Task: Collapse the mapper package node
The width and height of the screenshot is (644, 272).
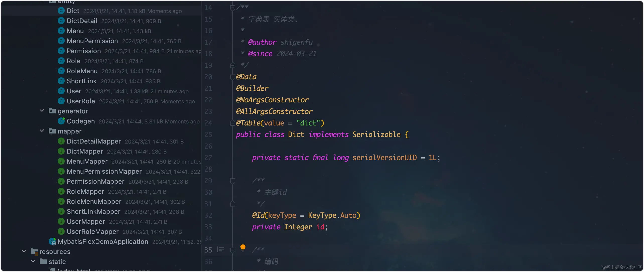Action: click(x=42, y=131)
